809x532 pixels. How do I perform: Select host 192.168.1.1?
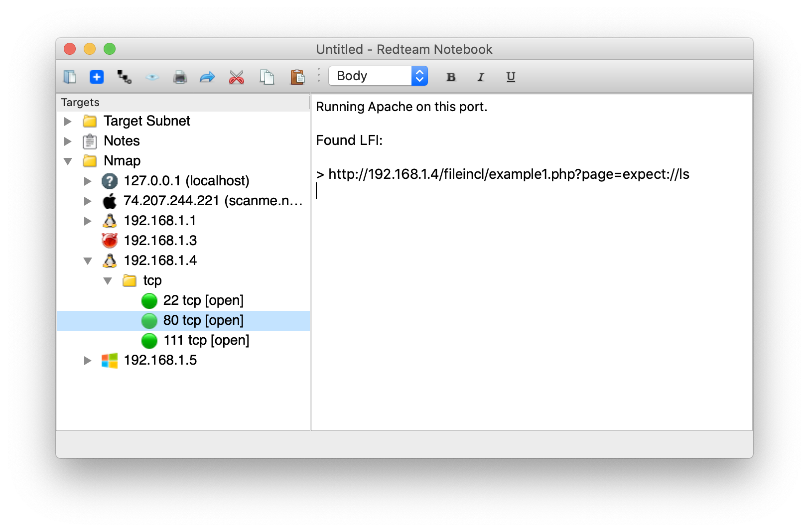coord(160,221)
